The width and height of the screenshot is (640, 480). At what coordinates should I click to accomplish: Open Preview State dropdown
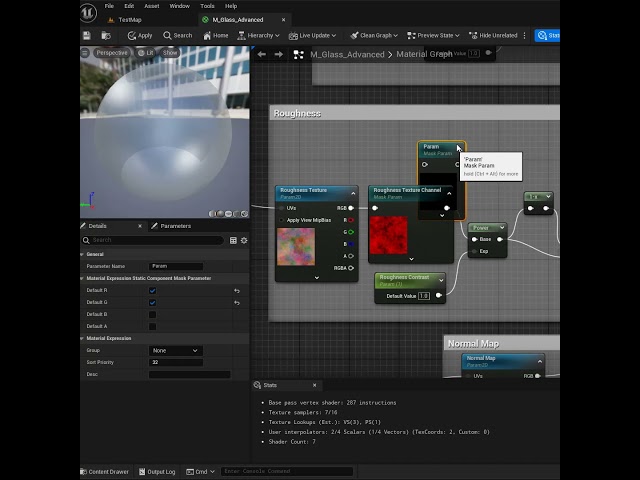[433, 36]
